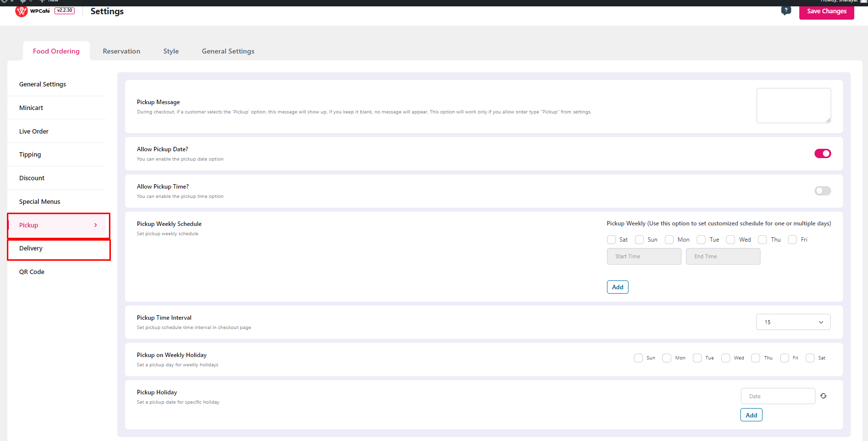Tick Mon under Pickup on Weekly Holiday
The width and height of the screenshot is (868, 441).
(x=667, y=358)
